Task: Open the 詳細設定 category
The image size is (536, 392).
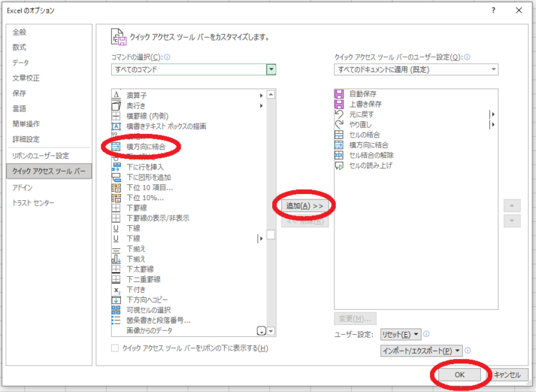Action: tap(25, 139)
